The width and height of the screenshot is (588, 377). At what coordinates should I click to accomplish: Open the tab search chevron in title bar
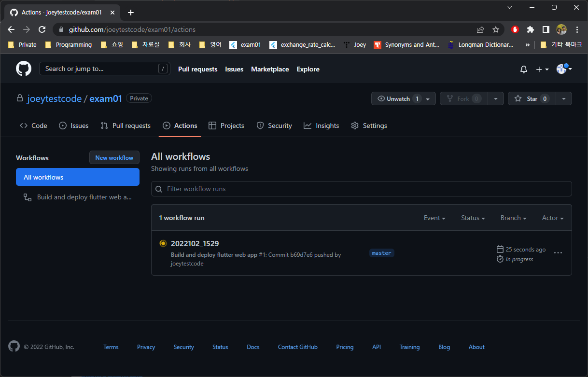click(x=510, y=7)
